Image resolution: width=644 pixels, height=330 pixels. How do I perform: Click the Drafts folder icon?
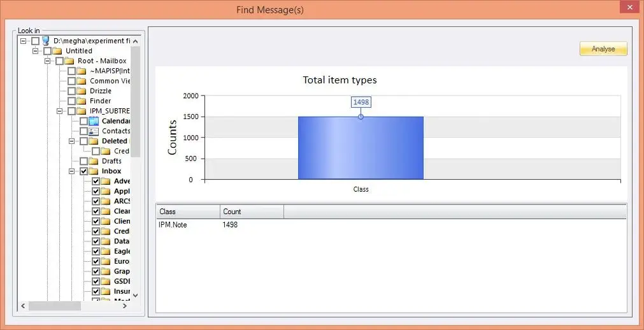[94, 161]
